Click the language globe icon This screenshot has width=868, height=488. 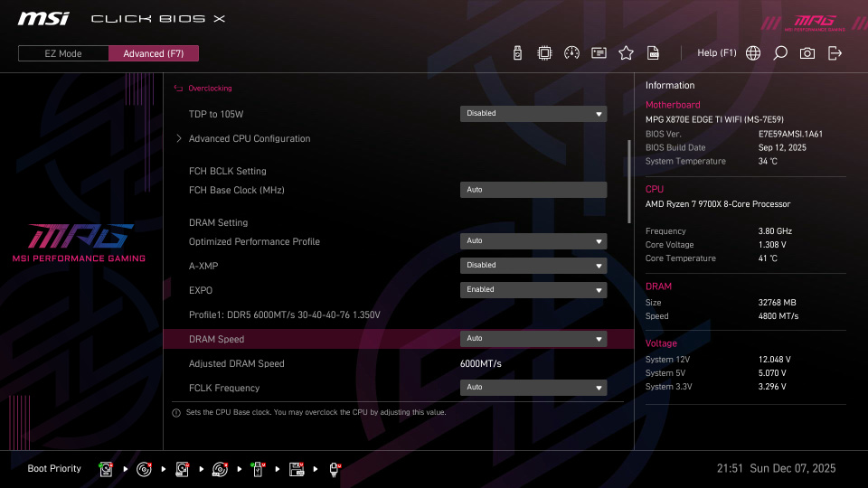(x=753, y=53)
